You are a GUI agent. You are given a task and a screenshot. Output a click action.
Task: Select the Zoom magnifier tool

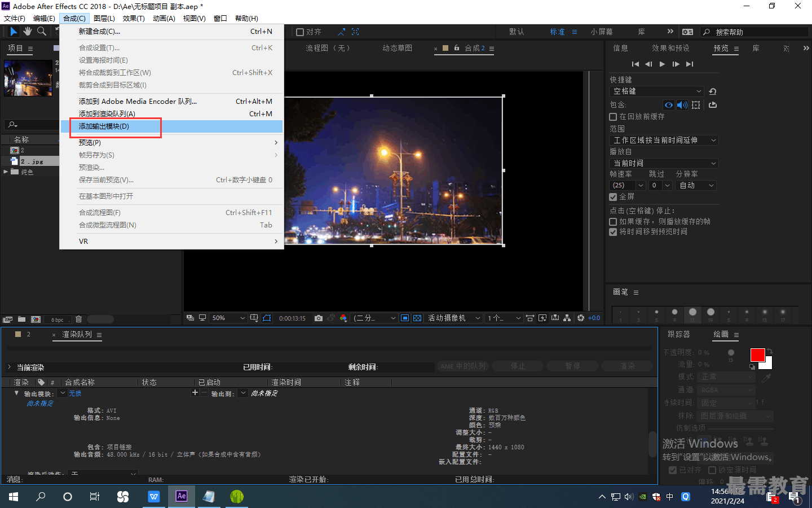[x=41, y=32]
